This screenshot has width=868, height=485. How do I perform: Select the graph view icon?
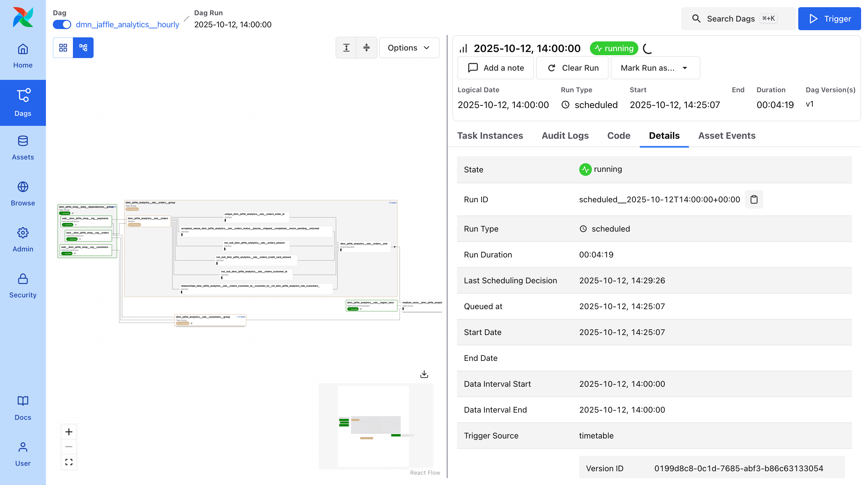click(x=83, y=48)
